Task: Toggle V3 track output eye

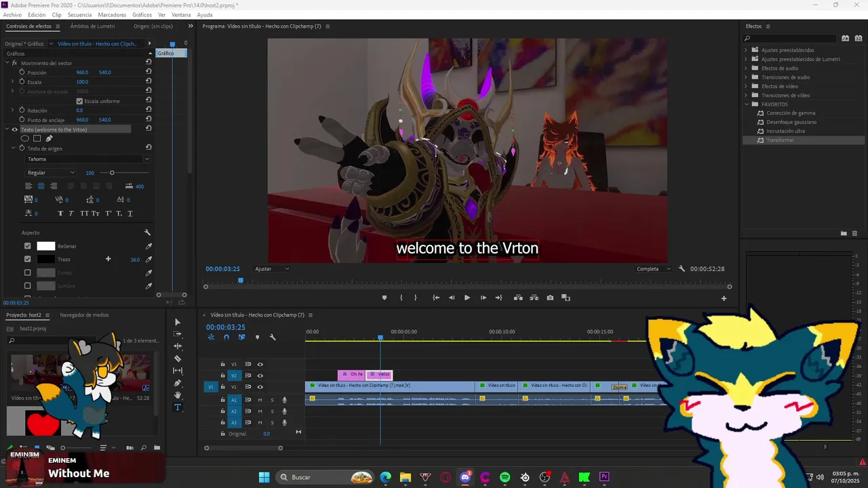Action: [260, 365]
